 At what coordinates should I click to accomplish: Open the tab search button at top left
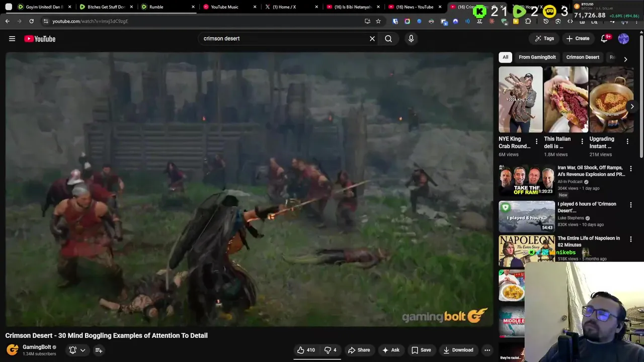pyautogui.click(x=9, y=7)
